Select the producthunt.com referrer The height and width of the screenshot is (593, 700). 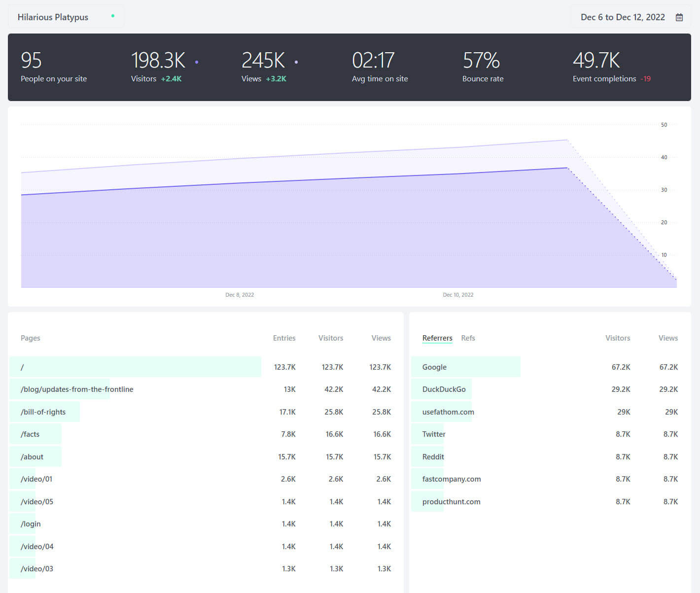coord(550,501)
